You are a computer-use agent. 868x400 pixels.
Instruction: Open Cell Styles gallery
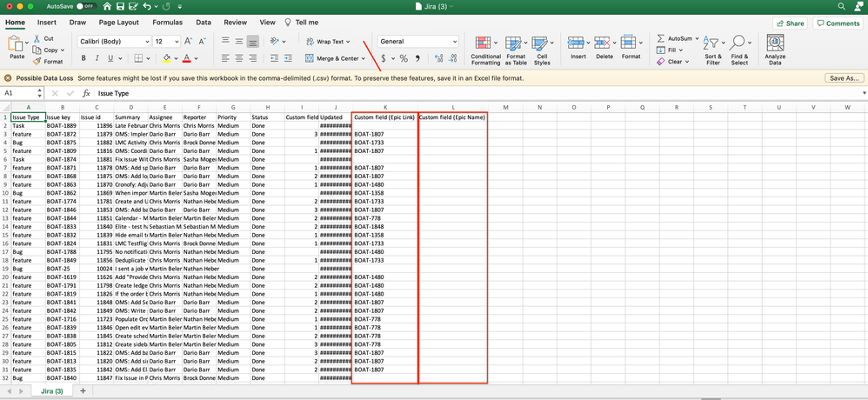click(x=542, y=50)
